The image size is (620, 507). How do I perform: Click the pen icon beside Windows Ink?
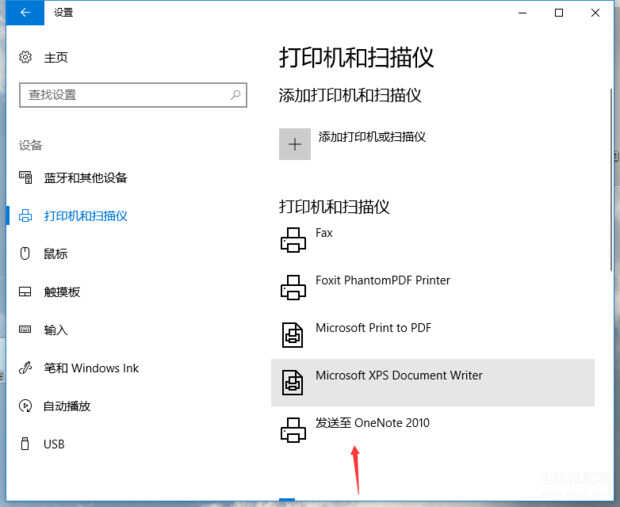pyautogui.click(x=25, y=368)
